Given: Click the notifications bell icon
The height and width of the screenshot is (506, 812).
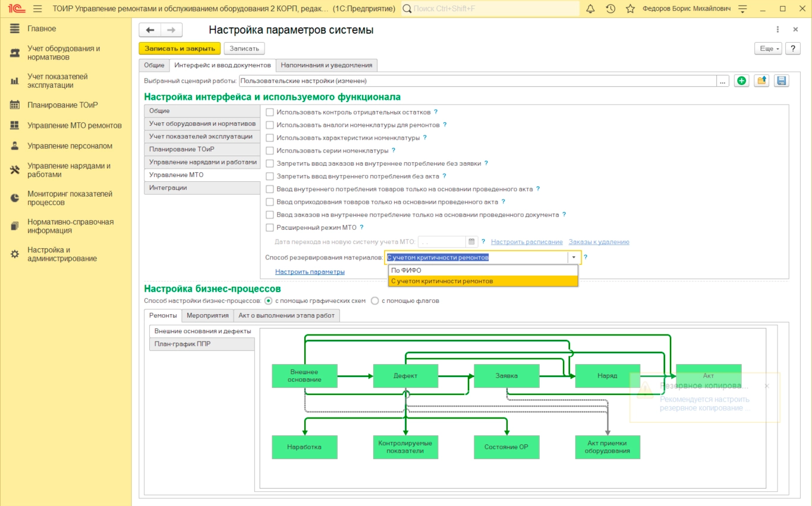Looking at the screenshot, I should (590, 9).
